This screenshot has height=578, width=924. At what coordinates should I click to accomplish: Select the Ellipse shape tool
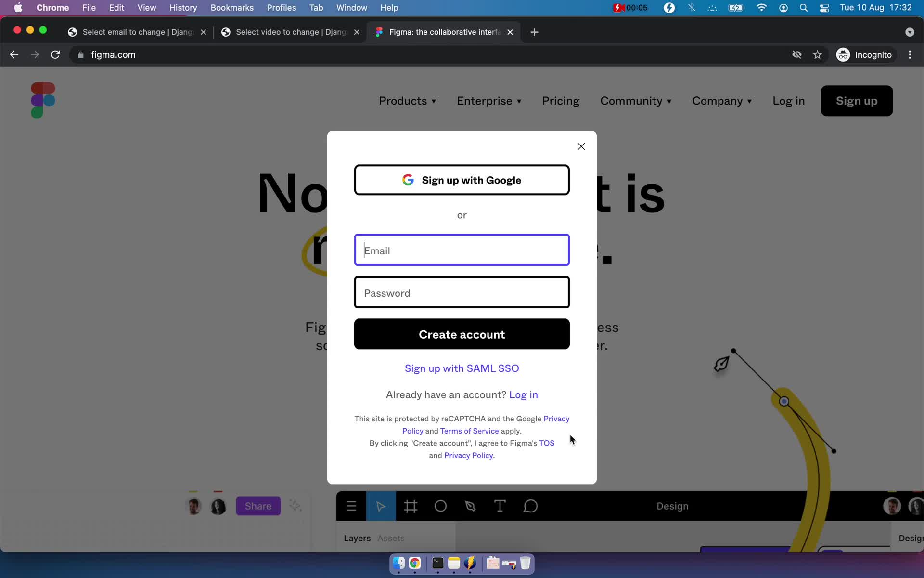click(440, 506)
